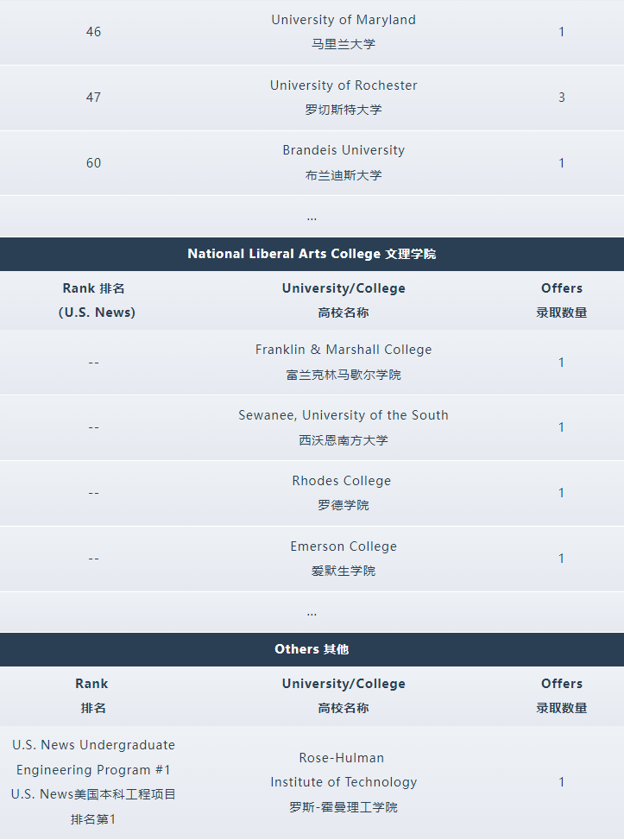Click the Brandeis University text

[344, 150]
